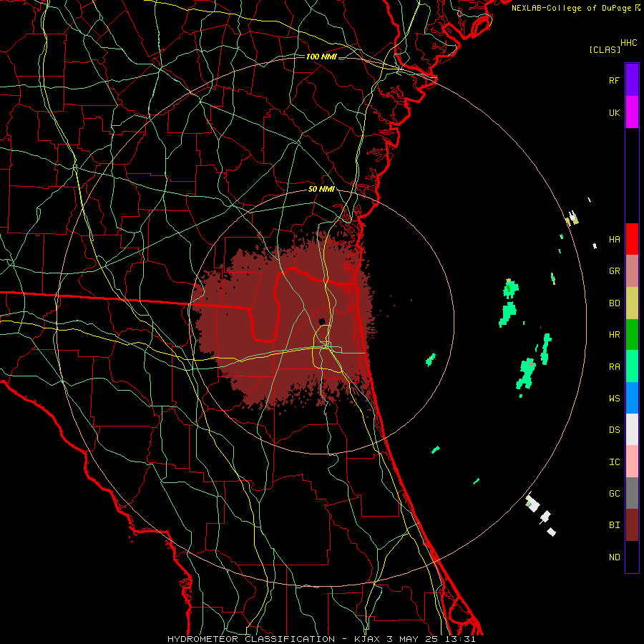Select the yellow BD legend swatch
Screen dimensions: 644x644
click(x=632, y=303)
